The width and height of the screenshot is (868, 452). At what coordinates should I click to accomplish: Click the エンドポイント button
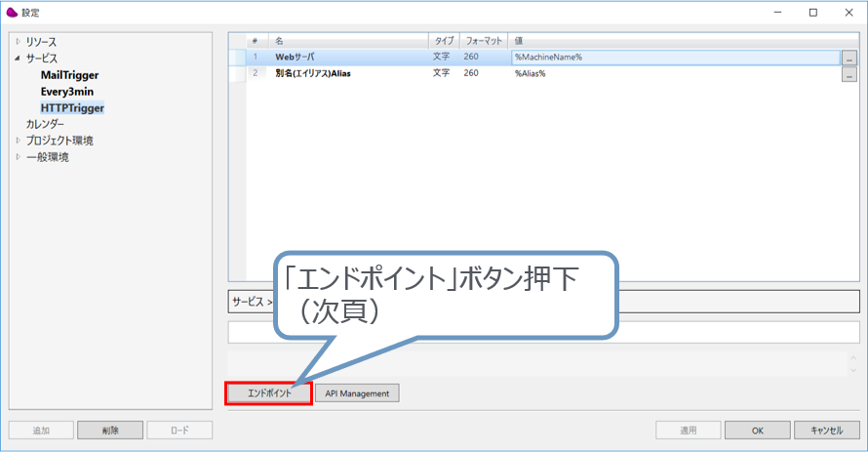(x=268, y=393)
